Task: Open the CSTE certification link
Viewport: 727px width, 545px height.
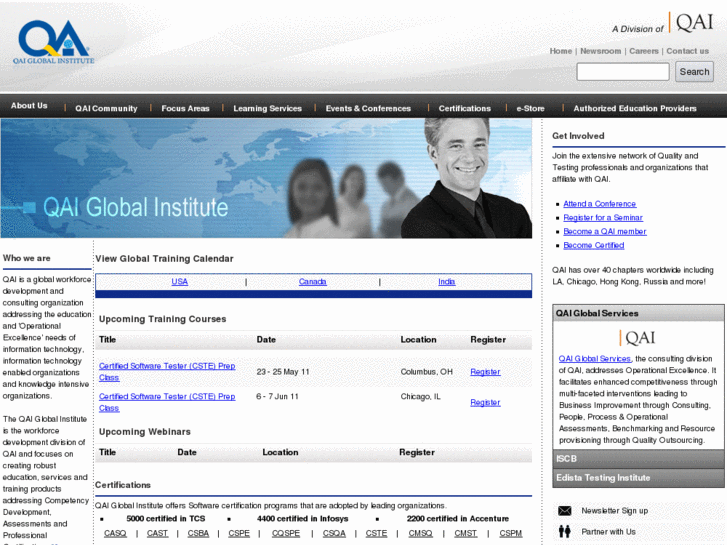Action: (x=376, y=533)
